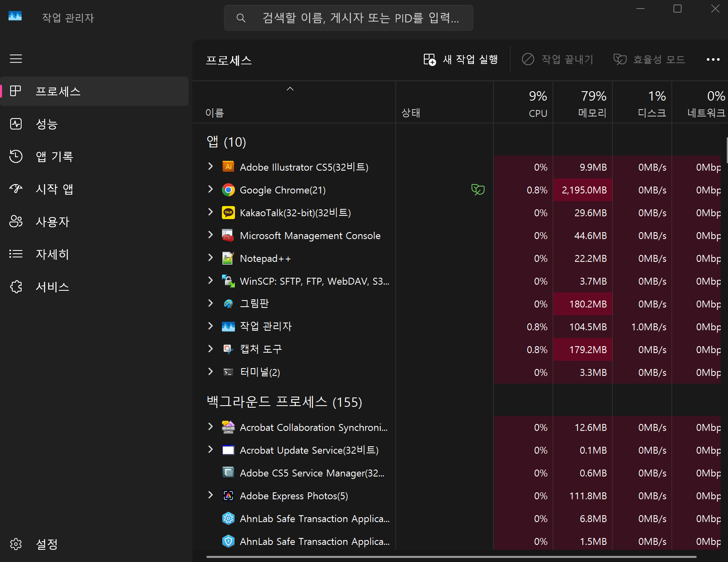This screenshot has height=562, width=728.
Task: Click the search magnifier icon
Action: pyautogui.click(x=241, y=18)
